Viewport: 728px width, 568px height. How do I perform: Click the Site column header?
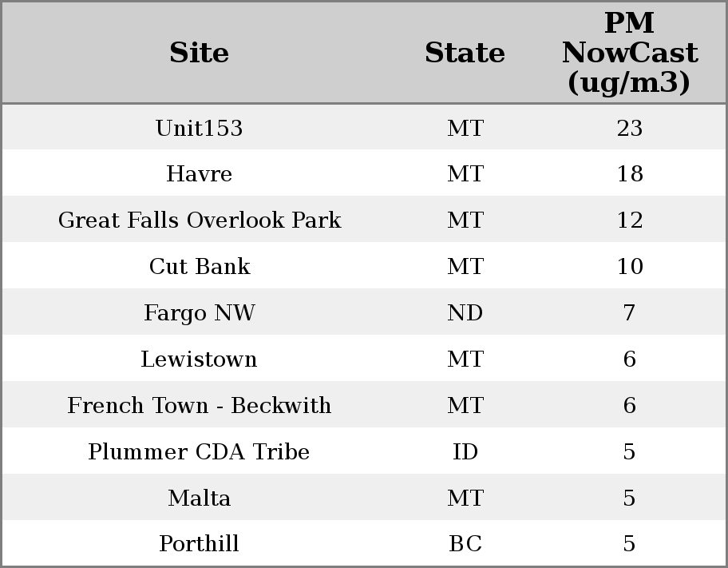[200, 53]
